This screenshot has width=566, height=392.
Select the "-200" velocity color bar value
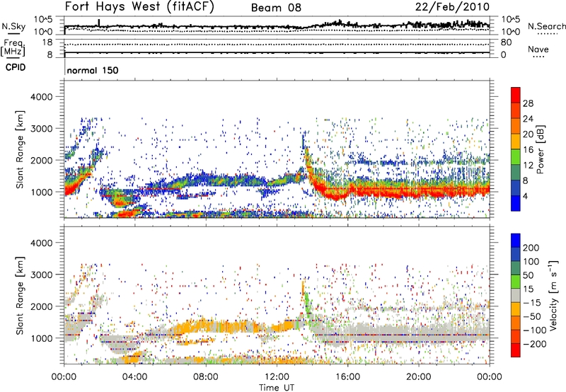(x=535, y=344)
